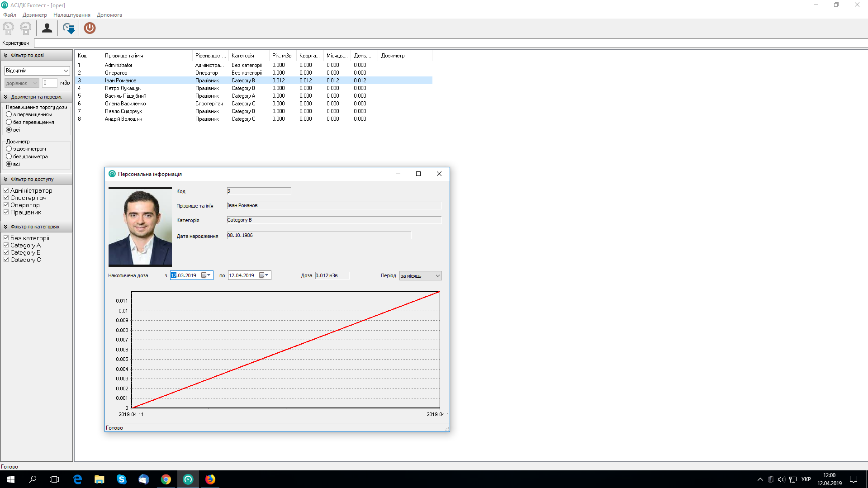Open the Налаштування menu

pyautogui.click(x=71, y=15)
